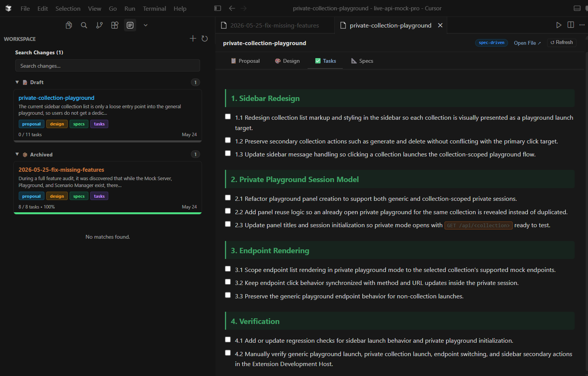Click the tasks tag on private-collection-playground card

pos(99,124)
